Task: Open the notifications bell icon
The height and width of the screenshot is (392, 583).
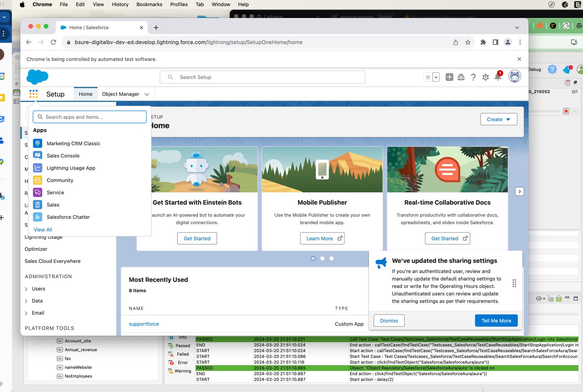Action: [498, 77]
